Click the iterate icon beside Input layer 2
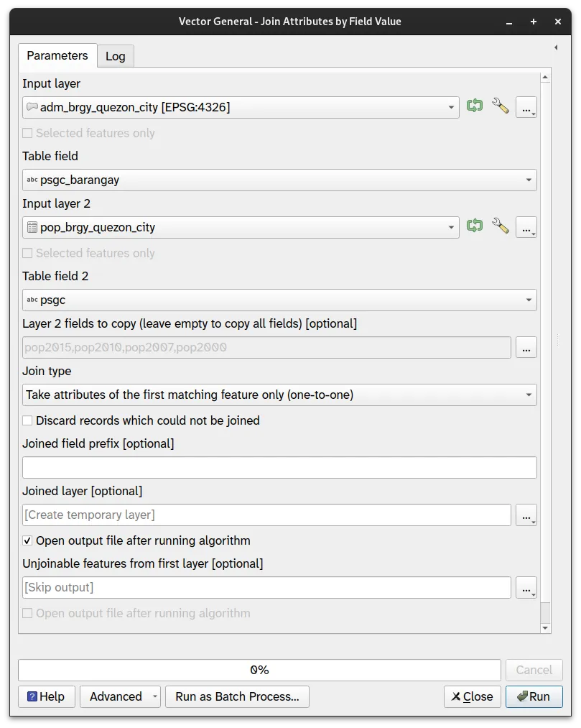Screen dimensions: 581x728 (474, 226)
